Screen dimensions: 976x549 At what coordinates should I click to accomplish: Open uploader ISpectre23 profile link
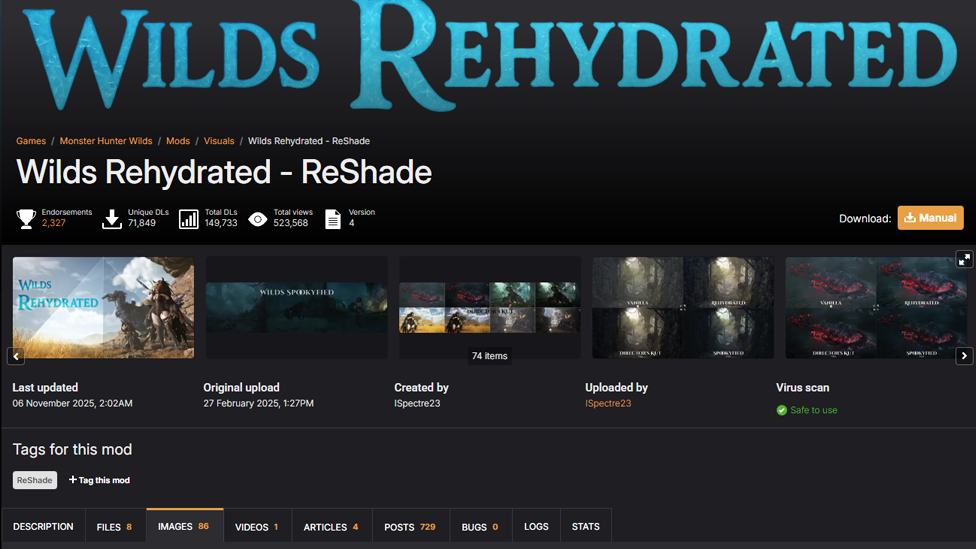(608, 403)
